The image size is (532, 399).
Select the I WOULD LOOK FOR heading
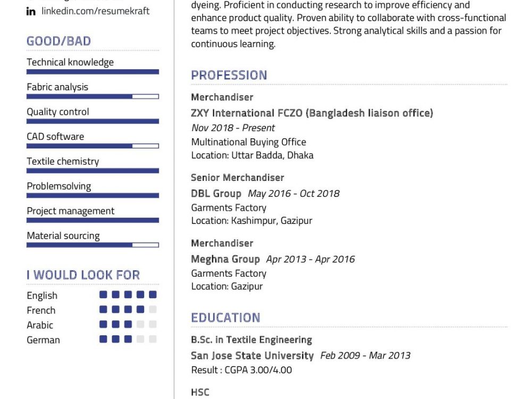coord(83,275)
